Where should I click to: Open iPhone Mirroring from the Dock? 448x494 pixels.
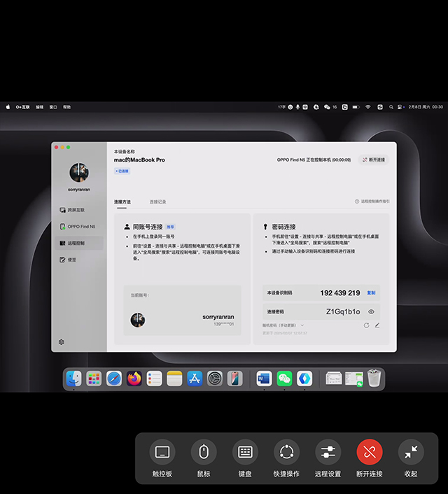tap(235, 379)
